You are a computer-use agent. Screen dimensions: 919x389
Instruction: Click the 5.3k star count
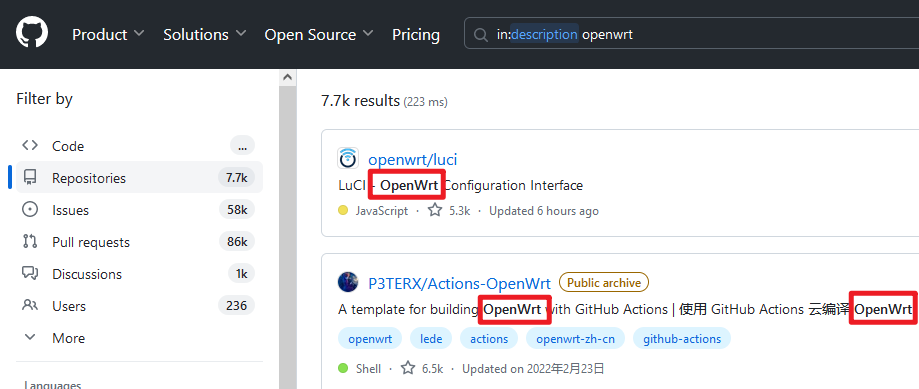tap(460, 211)
